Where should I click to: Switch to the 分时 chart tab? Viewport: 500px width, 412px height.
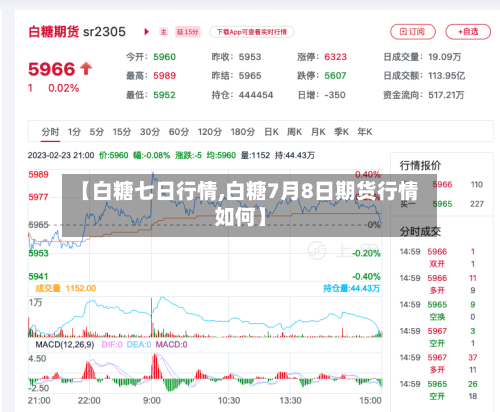coord(50,132)
